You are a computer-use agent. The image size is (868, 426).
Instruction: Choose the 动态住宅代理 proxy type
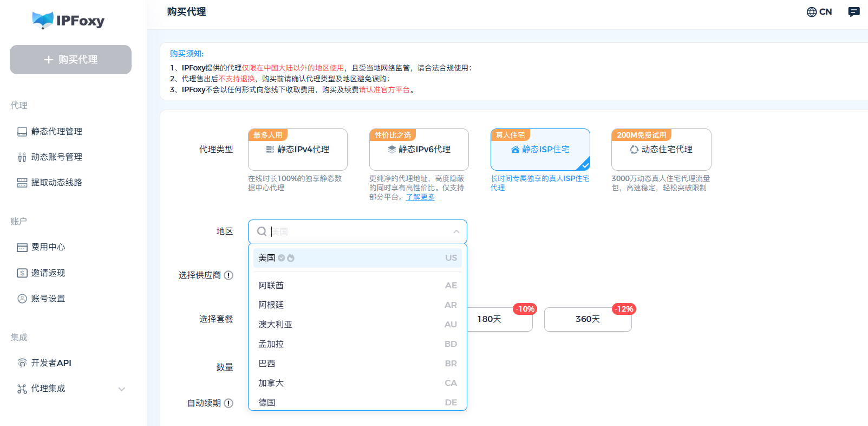[x=661, y=150]
